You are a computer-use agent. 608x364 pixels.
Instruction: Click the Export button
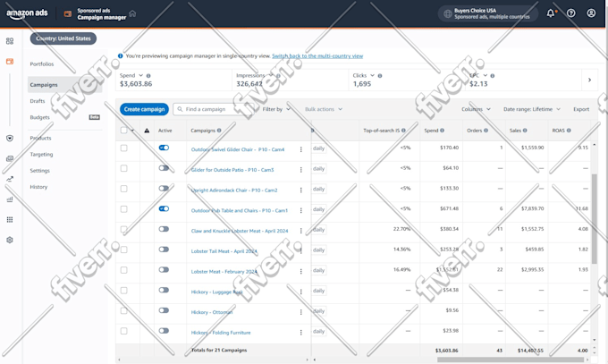[x=581, y=109]
